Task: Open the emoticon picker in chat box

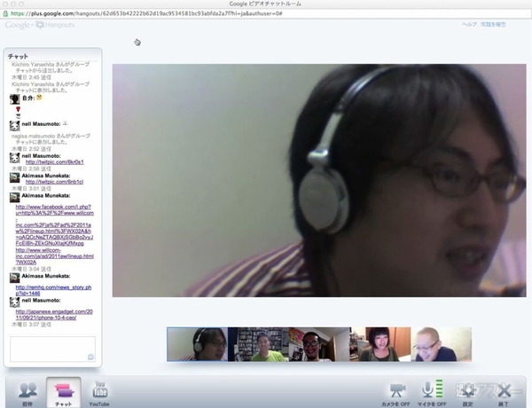Action: 90,357
